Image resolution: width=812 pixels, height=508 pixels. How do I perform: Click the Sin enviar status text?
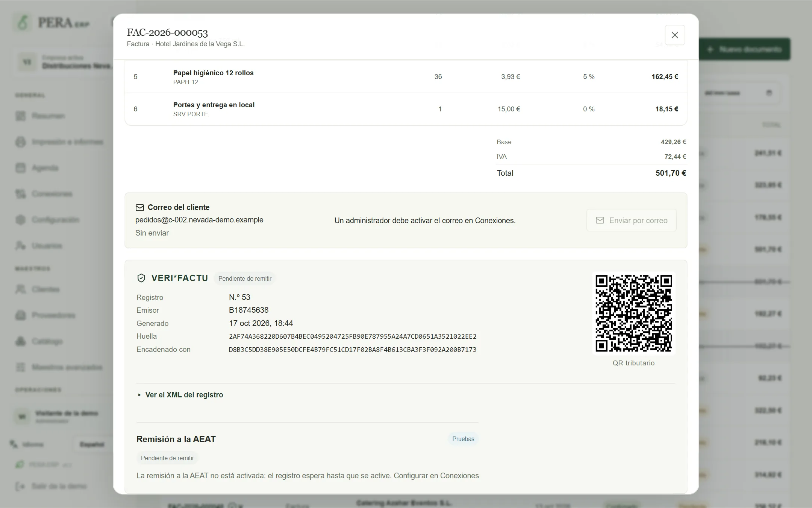click(152, 233)
